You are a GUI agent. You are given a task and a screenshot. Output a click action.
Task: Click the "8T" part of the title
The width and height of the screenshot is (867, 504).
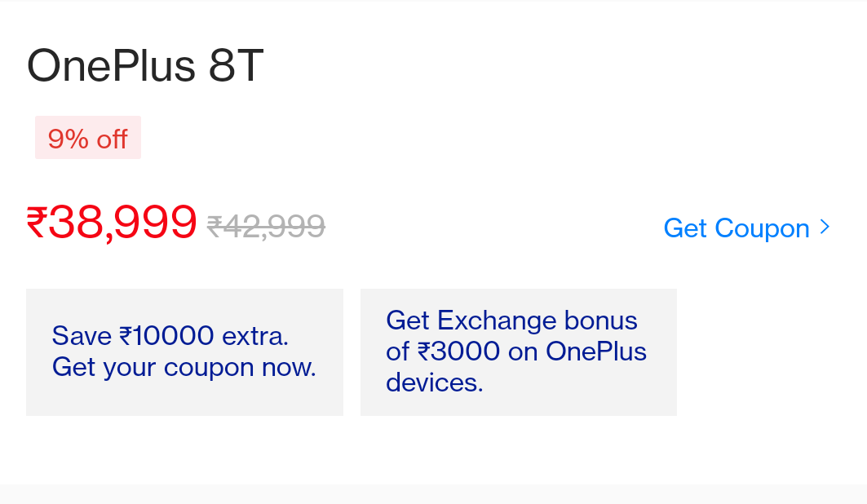236,66
